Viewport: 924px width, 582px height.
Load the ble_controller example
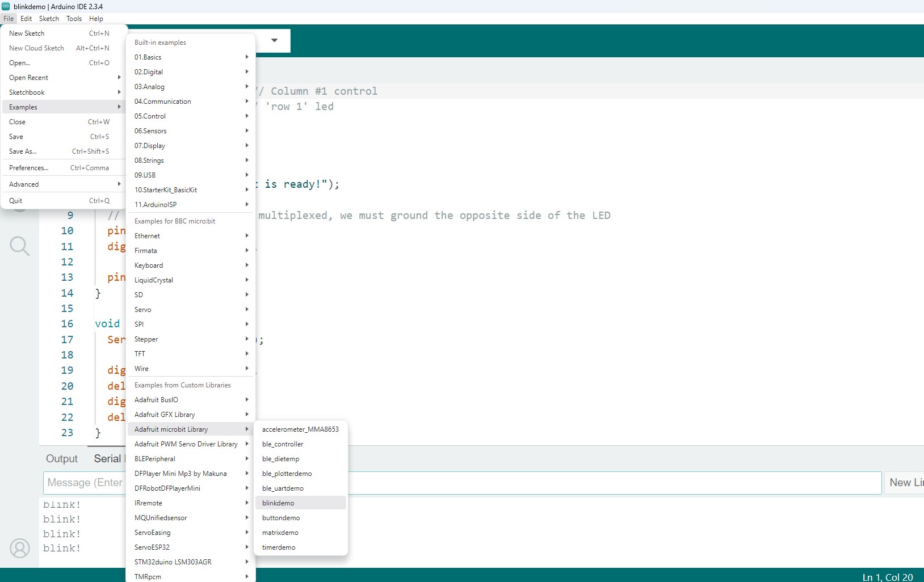pyautogui.click(x=301, y=444)
